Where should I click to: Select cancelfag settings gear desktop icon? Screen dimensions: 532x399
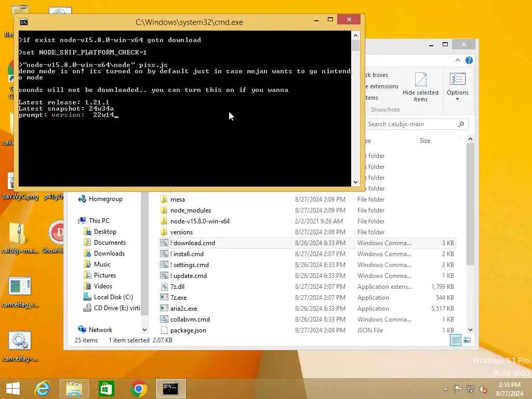(x=20, y=346)
